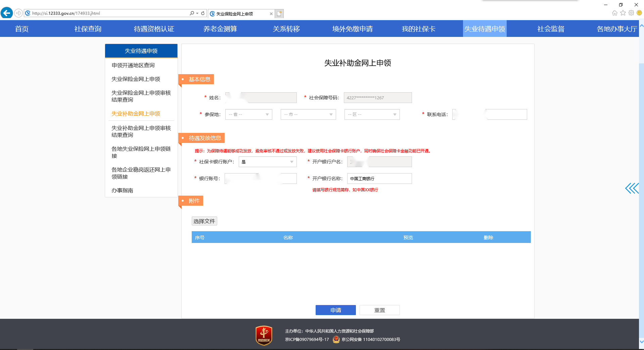
Task: Click the browser forward arrow button
Action: click(x=18, y=13)
